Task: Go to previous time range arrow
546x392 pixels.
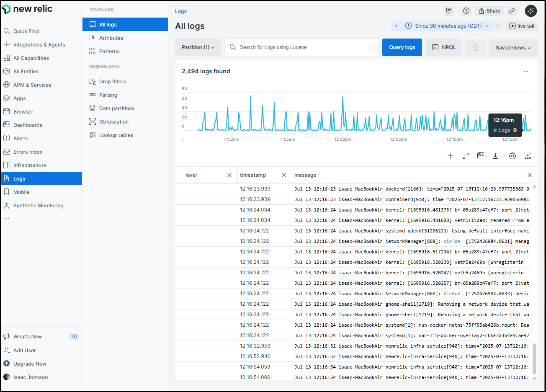Action: (397, 26)
